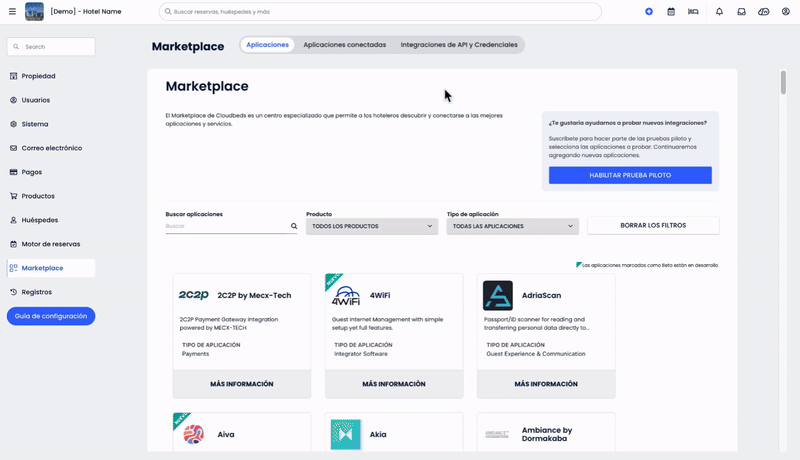Click Más información for AdriaScan
This screenshot has height=460, width=800.
click(x=546, y=384)
